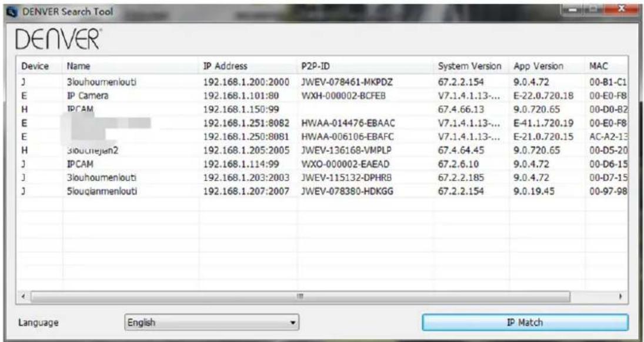Viewport: 644px width, 342px height.
Task: Click the scrollbar left arrow
Action: [24, 296]
